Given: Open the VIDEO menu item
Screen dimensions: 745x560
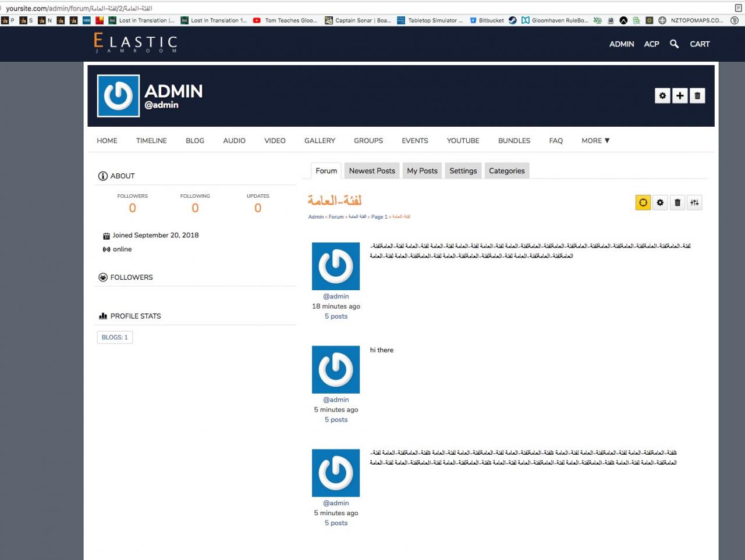Looking at the screenshot, I should (x=275, y=141).
